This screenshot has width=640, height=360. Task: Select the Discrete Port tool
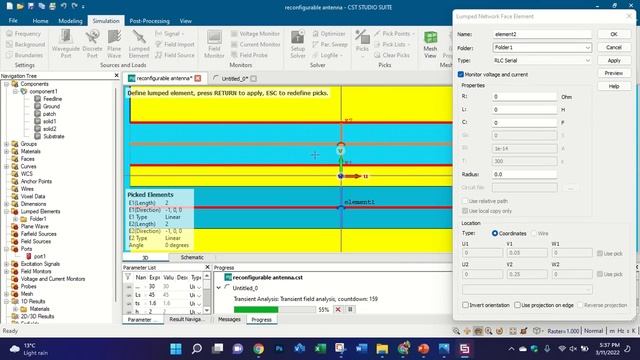(x=92, y=44)
